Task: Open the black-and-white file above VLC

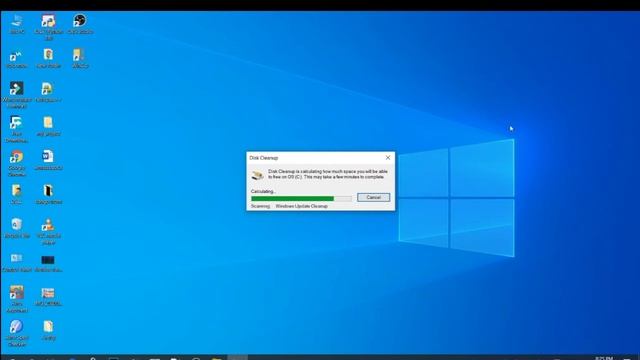Action: pos(48,194)
